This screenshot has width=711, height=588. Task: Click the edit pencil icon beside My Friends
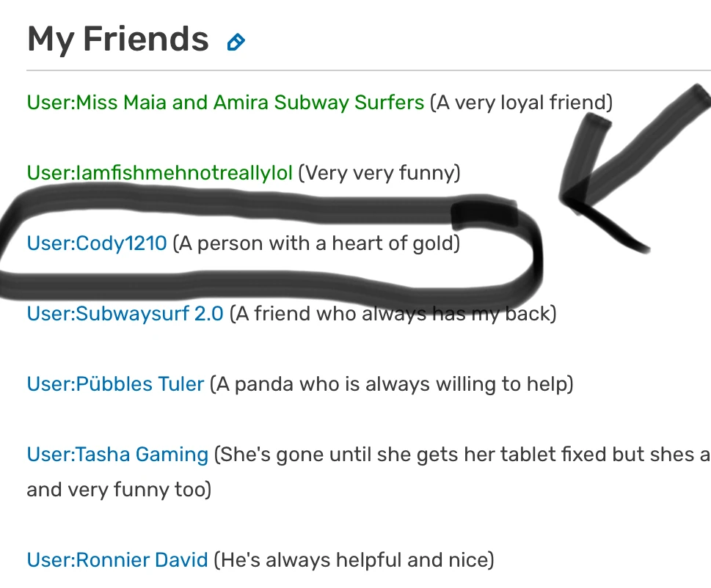click(x=236, y=43)
